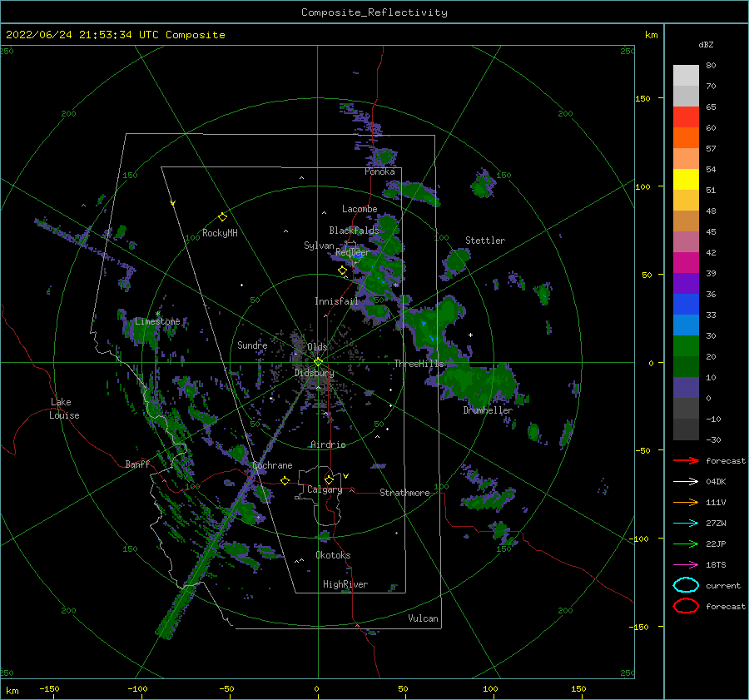This screenshot has width=749, height=700.
Task: Click the yellow diamond marker below Cochrane
Action: tap(285, 481)
